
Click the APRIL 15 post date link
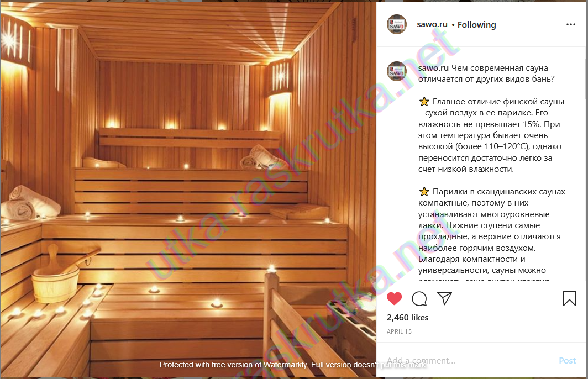pyautogui.click(x=399, y=331)
